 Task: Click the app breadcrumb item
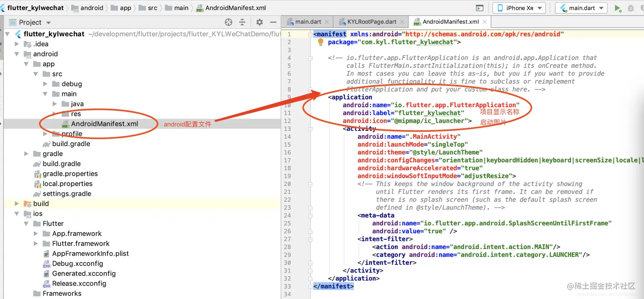121,8
